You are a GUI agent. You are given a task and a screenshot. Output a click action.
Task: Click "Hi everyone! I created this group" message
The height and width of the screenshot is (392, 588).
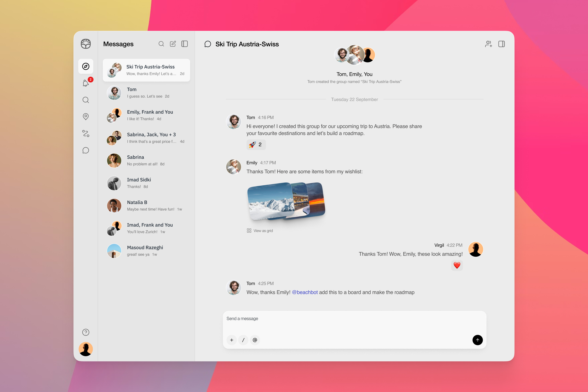[x=334, y=130]
